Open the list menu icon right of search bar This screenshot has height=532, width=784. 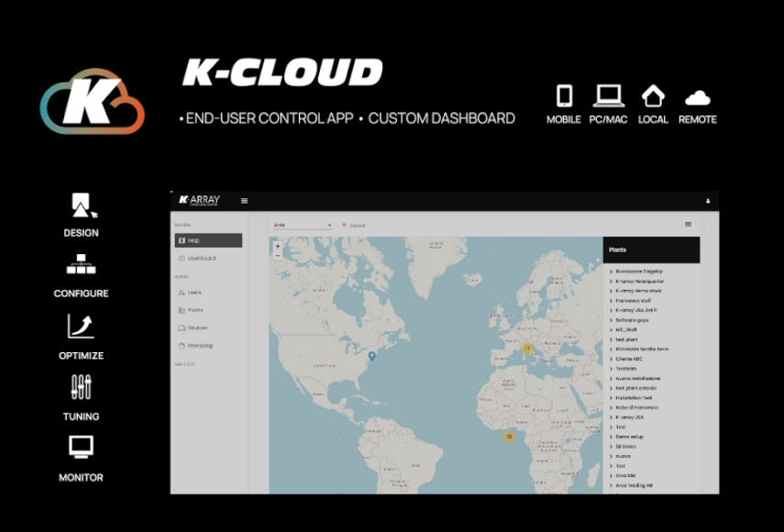tap(688, 225)
